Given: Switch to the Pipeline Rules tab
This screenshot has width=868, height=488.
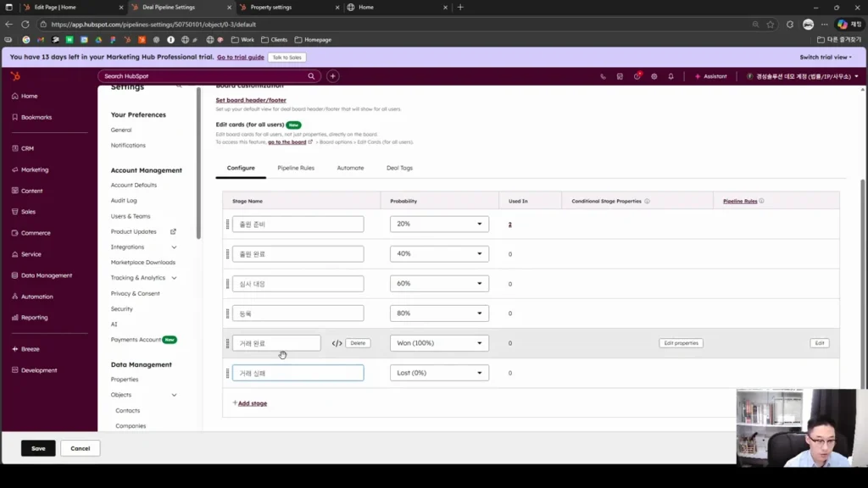Looking at the screenshot, I should [x=296, y=168].
